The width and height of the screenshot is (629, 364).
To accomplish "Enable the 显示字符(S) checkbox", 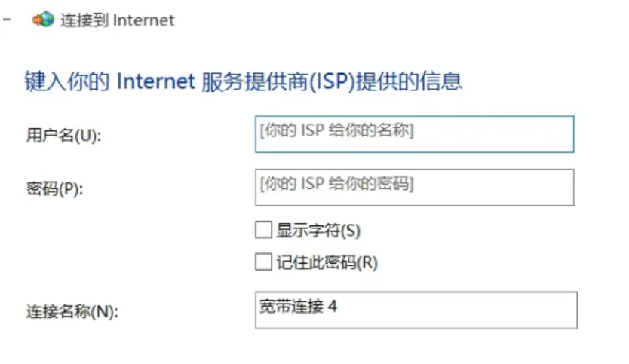I will pos(263,230).
